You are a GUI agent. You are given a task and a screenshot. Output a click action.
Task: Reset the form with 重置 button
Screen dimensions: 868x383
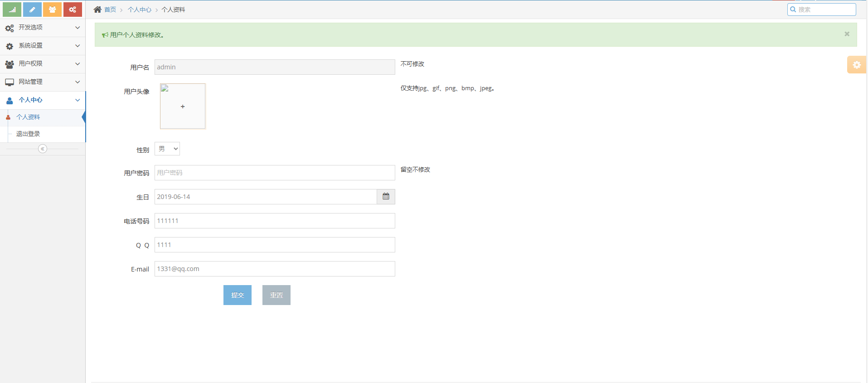(276, 295)
